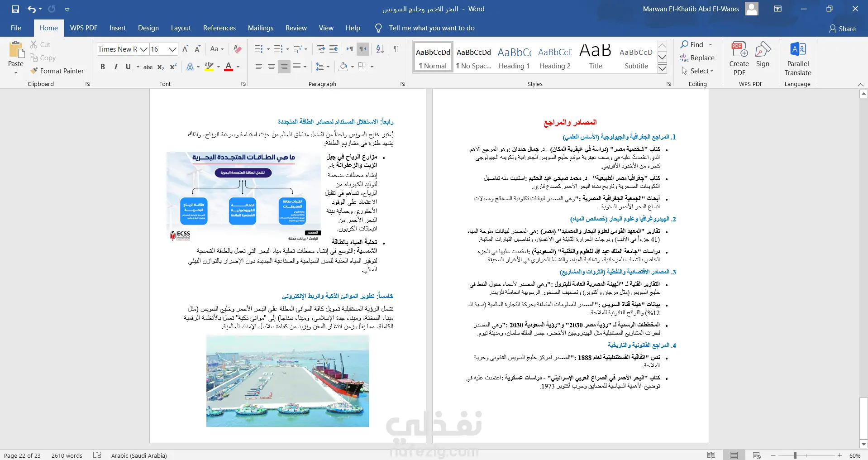868x460 pixels.
Task: Cut the selected text
Action: [40, 44]
